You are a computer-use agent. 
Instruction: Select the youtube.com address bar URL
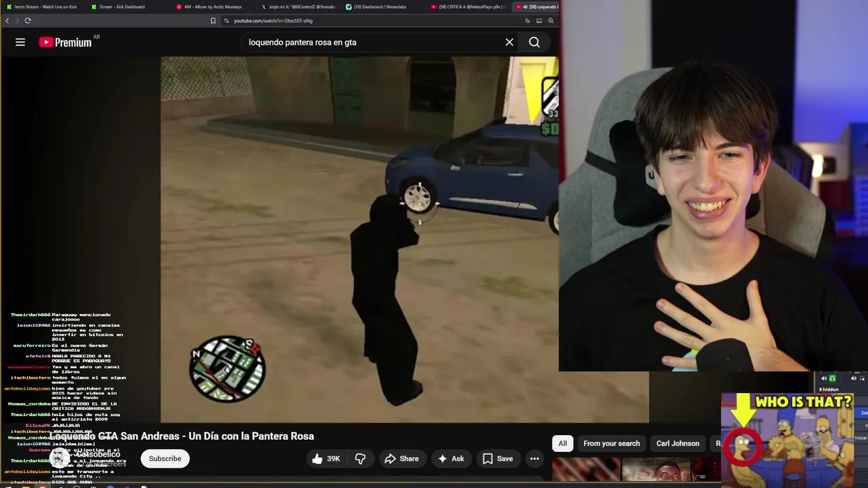tap(273, 20)
